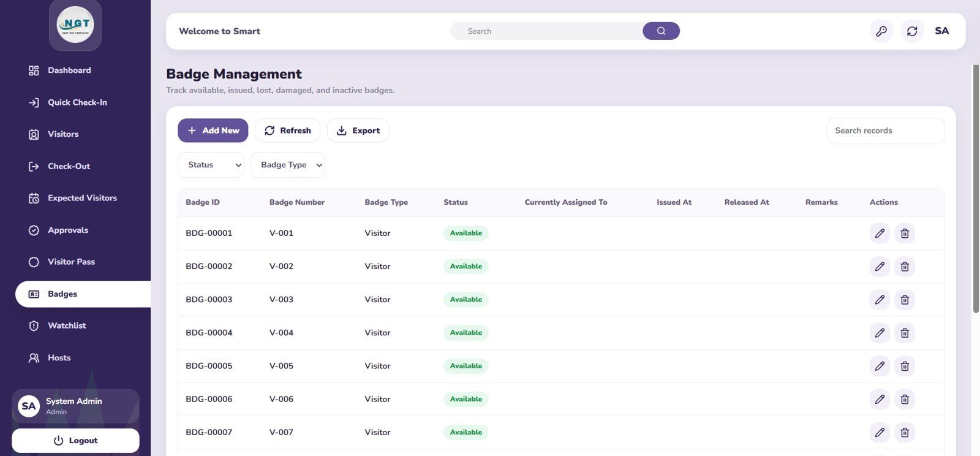Edit badge BDG-00001 with pencil icon
The width and height of the screenshot is (980, 456).
[880, 234]
